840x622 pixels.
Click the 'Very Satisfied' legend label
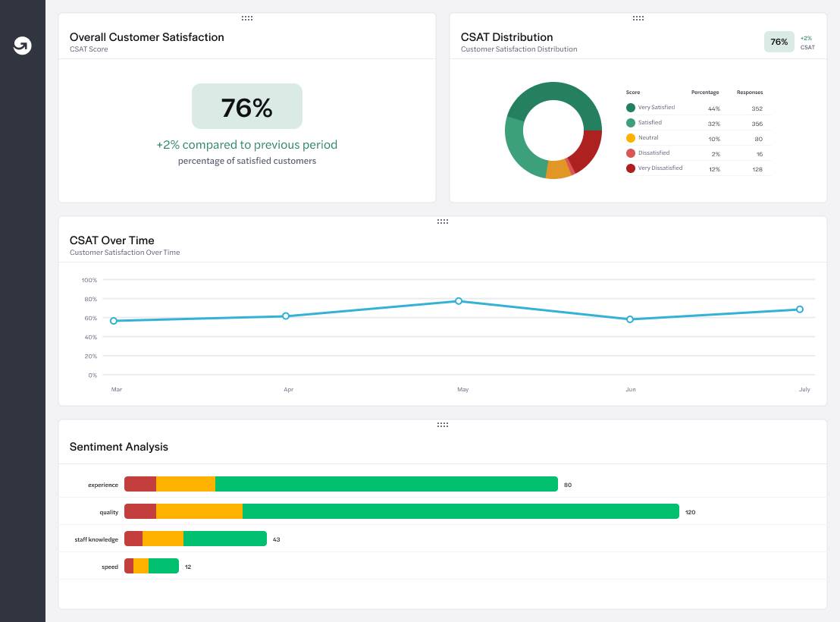click(x=657, y=107)
